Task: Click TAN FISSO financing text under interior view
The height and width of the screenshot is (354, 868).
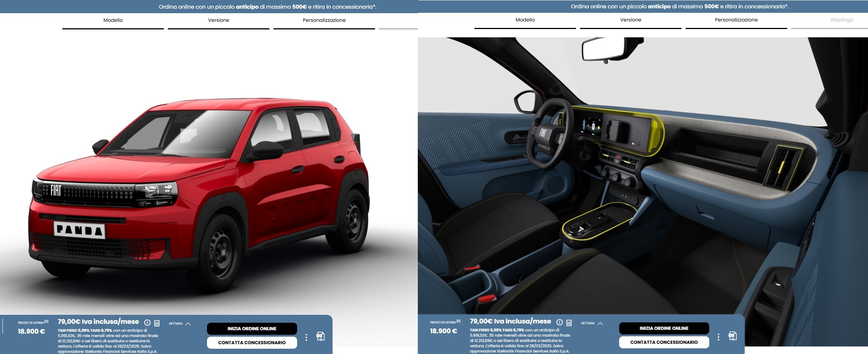Action: (x=520, y=340)
